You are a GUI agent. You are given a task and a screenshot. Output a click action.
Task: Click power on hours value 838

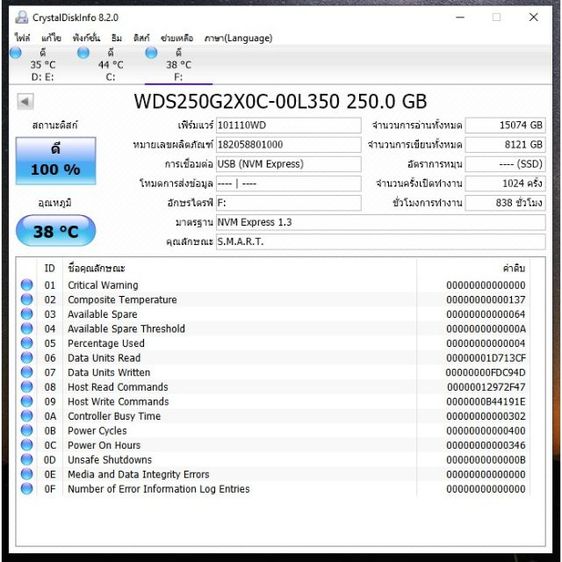[x=505, y=203]
